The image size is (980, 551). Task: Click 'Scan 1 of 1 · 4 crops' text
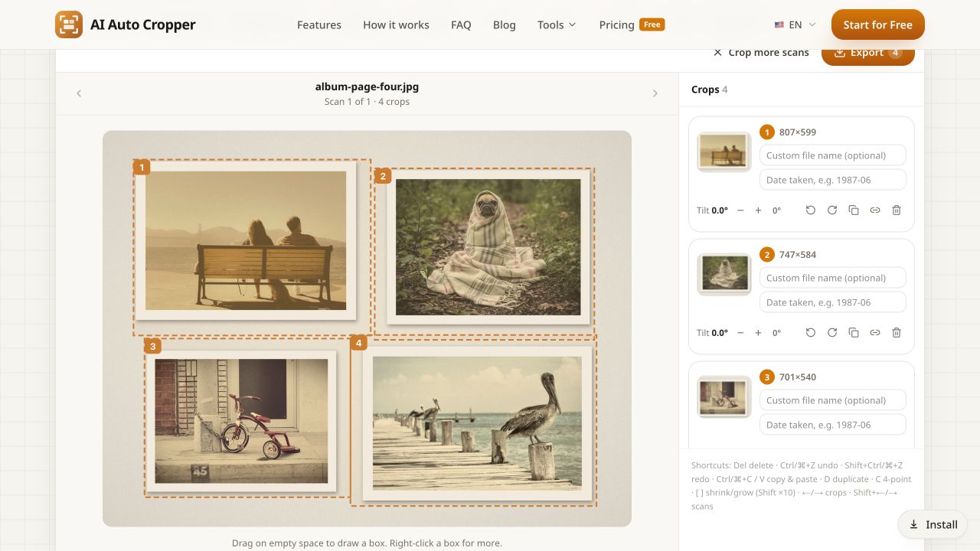367,102
